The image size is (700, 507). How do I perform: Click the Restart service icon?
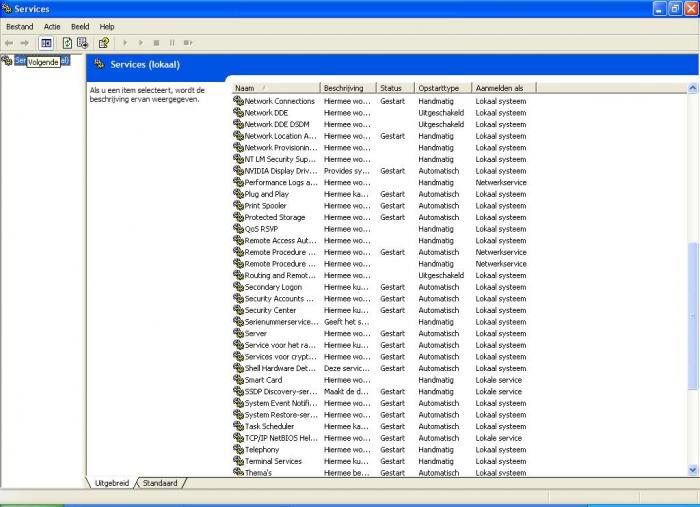point(188,43)
